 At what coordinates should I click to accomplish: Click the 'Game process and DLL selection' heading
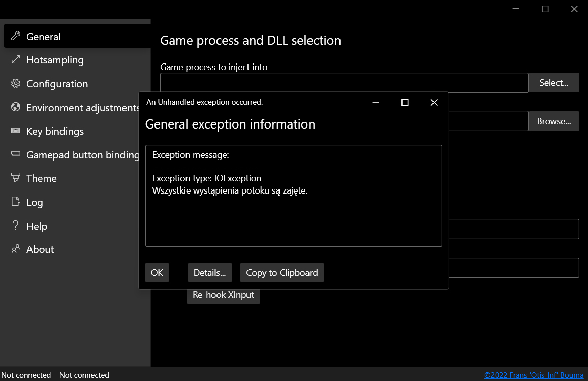coord(251,40)
